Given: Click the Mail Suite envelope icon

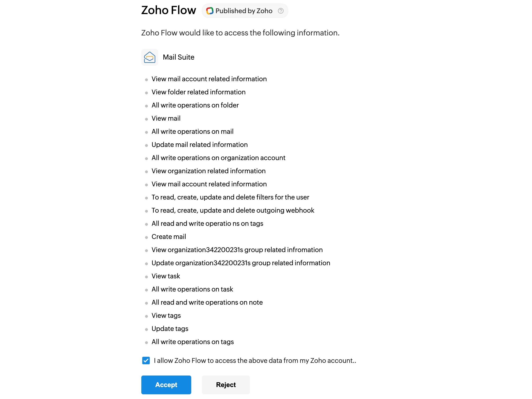Looking at the screenshot, I should [149, 57].
